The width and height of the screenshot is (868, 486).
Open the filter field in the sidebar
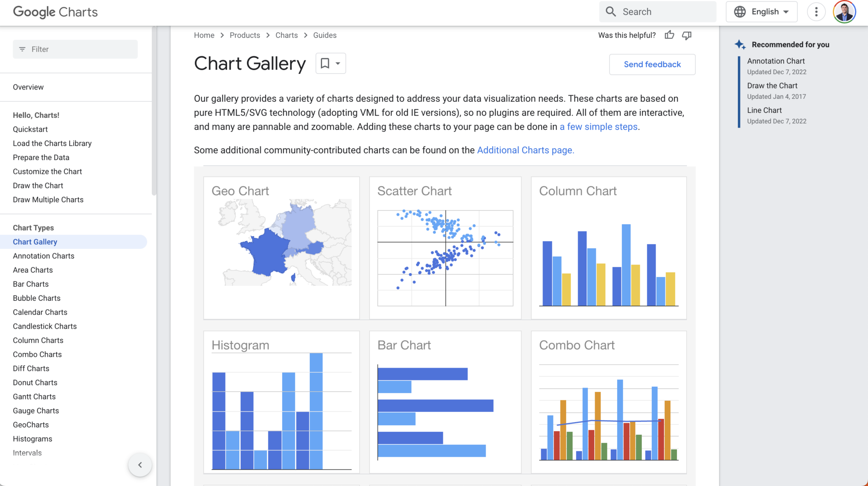pos(75,49)
